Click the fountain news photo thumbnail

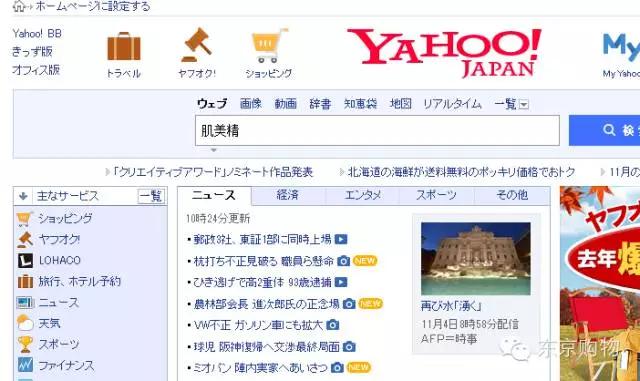[x=476, y=258]
